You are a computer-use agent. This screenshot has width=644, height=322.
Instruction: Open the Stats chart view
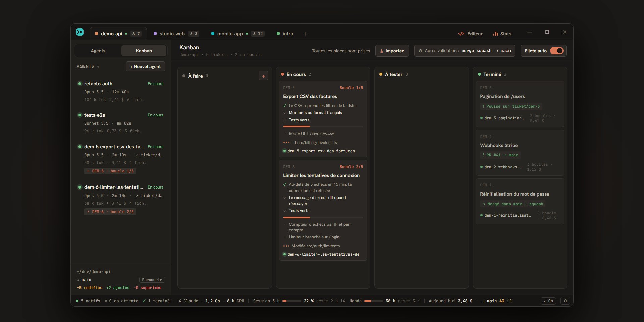pyautogui.click(x=502, y=34)
